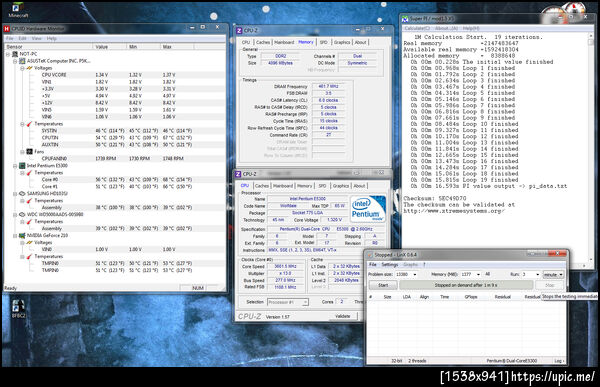Screen dimensions: 600x387
Task: Click the WDC hard drive icon
Action: coord(22,214)
